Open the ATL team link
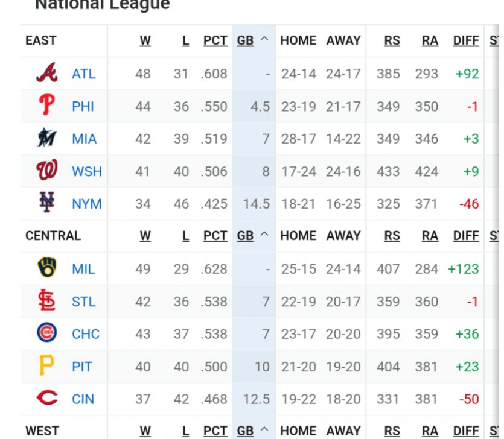504x439 pixels. pyautogui.click(x=83, y=74)
